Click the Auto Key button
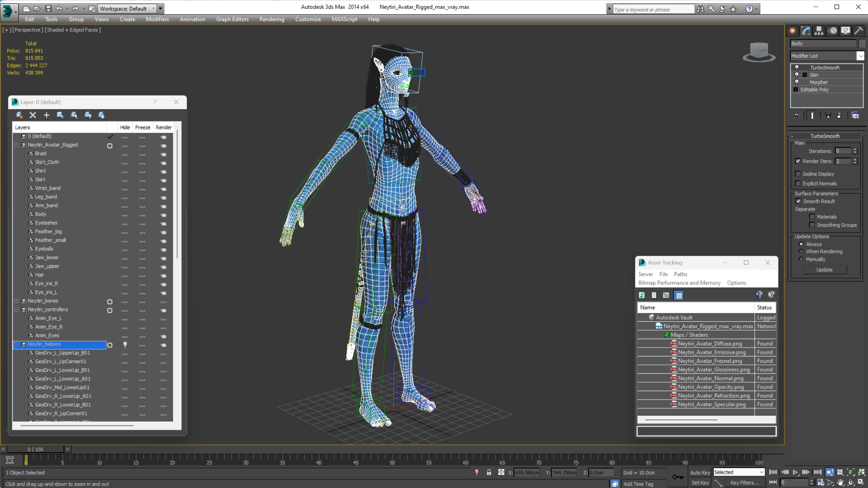The image size is (868, 488). [700, 472]
